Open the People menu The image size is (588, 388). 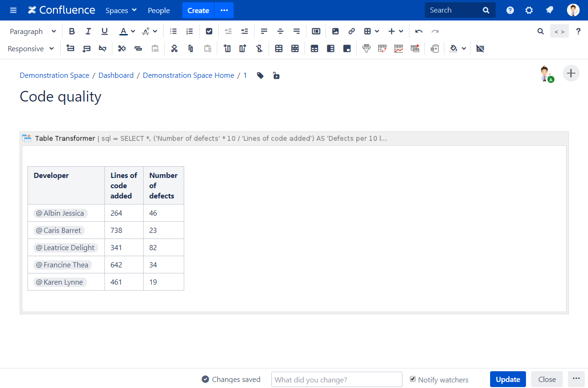[x=159, y=10]
